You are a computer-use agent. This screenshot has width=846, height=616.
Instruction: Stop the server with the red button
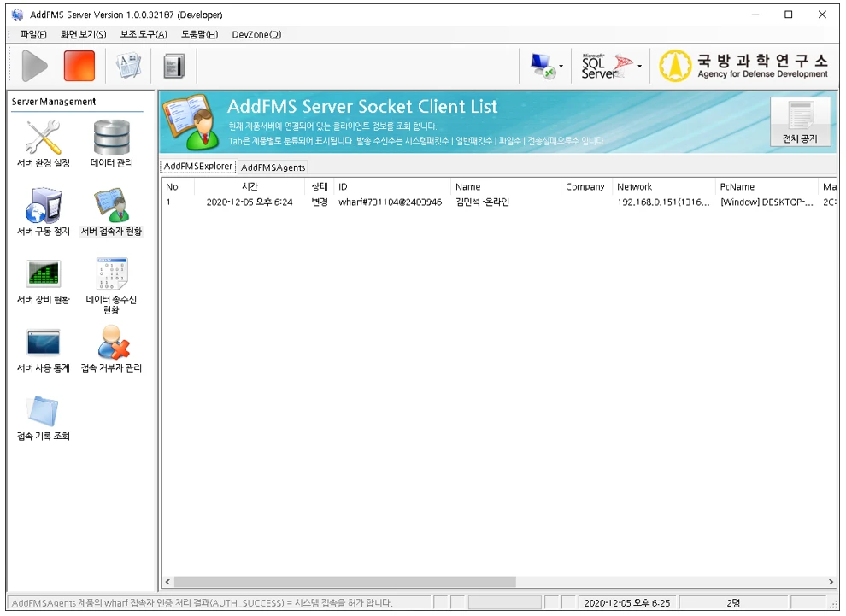point(79,66)
